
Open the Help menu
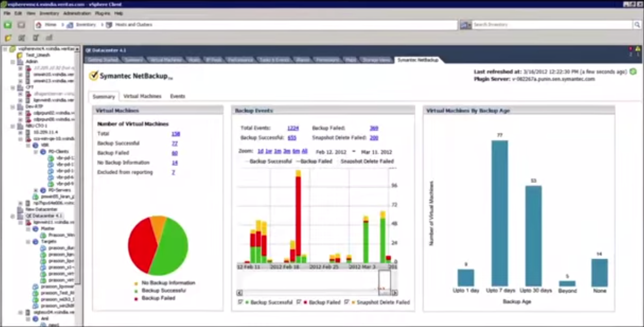tap(118, 14)
